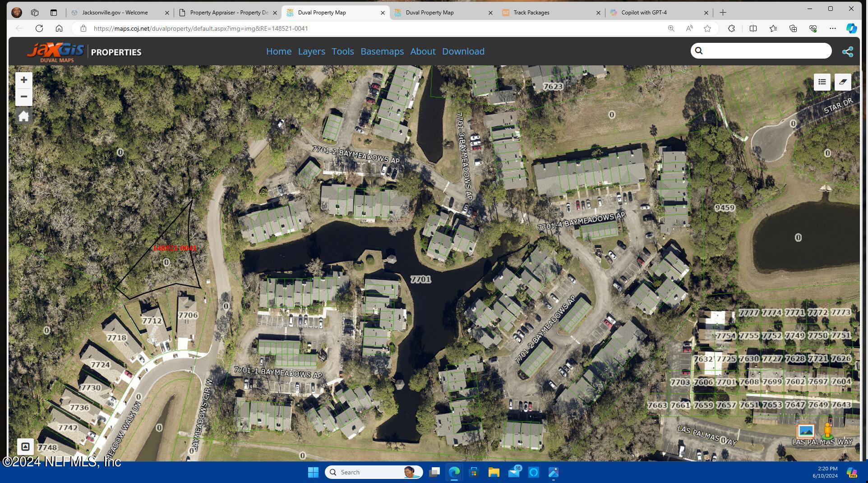868x483 pixels.
Task: Expand the browser settings ellipsis menu
Action: (833, 28)
